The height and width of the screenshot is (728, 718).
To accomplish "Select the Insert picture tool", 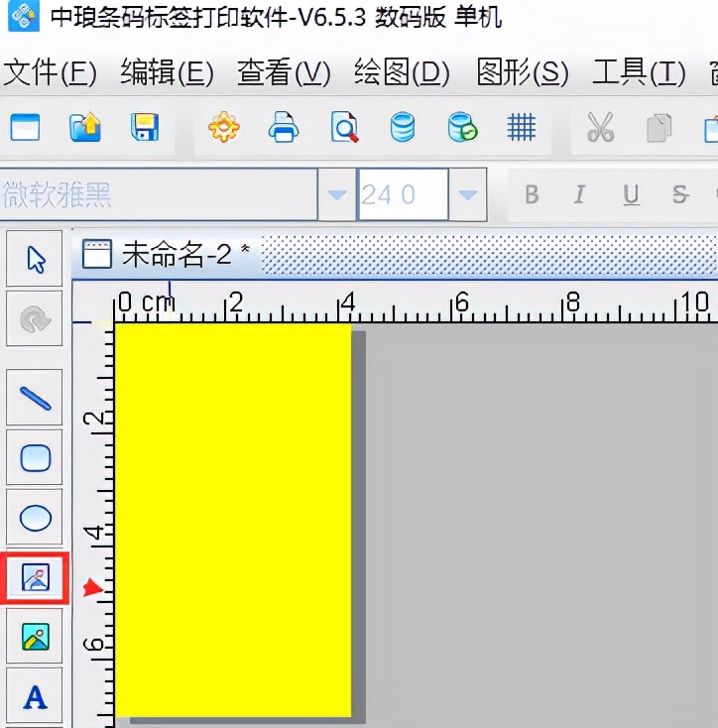I will tap(35, 636).
